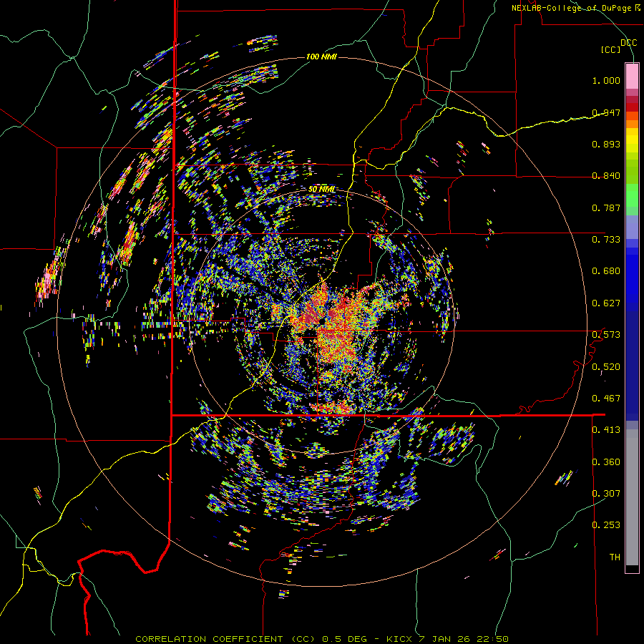Pick the bright green segment of the color bar

[632, 195]
